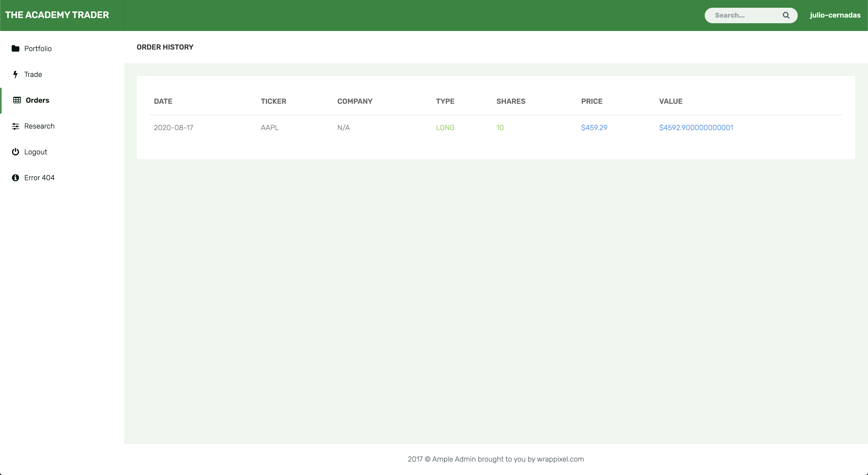Image resolution: width=868 pixels, height=475 pixels.
Task: Click the Logout power icon
Action: pyautogui.click(x=15, y=152)
